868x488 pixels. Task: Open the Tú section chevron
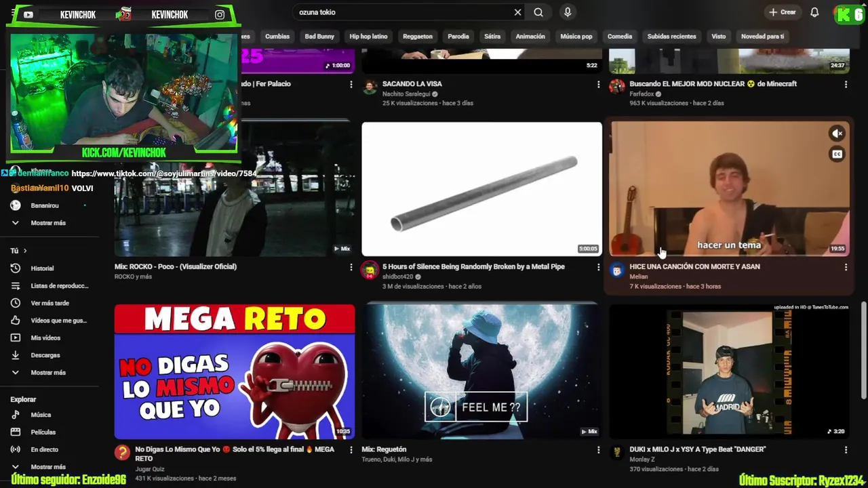(25, 251)
